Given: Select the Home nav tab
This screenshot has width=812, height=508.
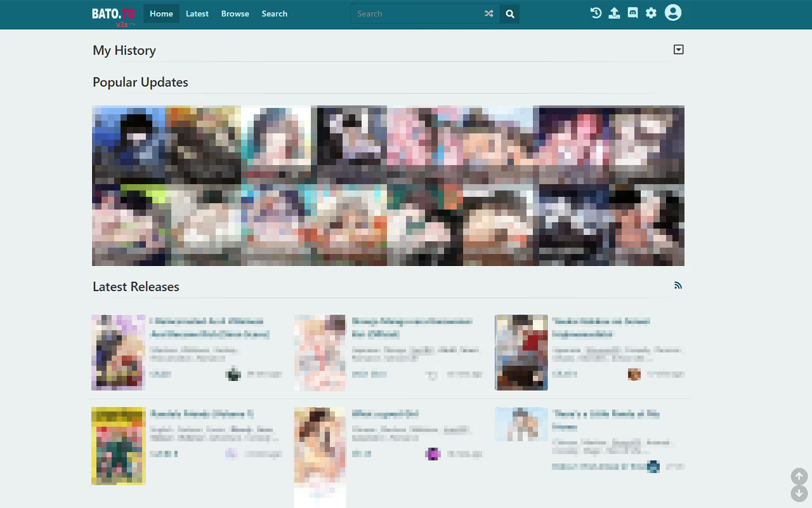Looking at the screenshot, I should click(161, 13).
